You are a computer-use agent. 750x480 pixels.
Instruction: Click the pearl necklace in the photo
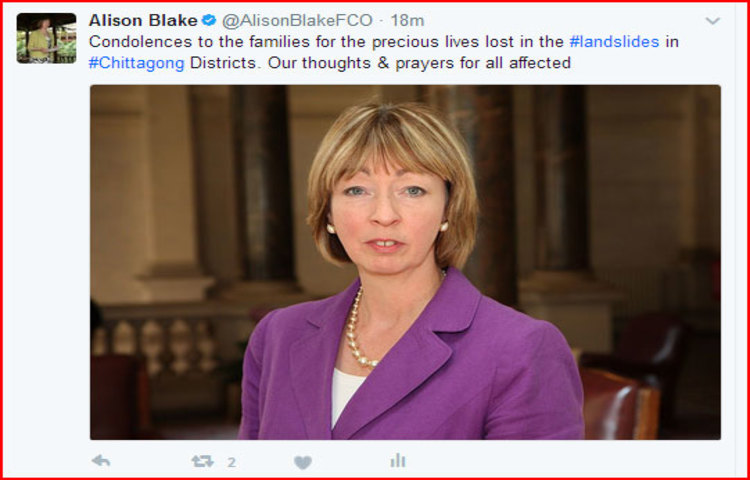(360, 330)
